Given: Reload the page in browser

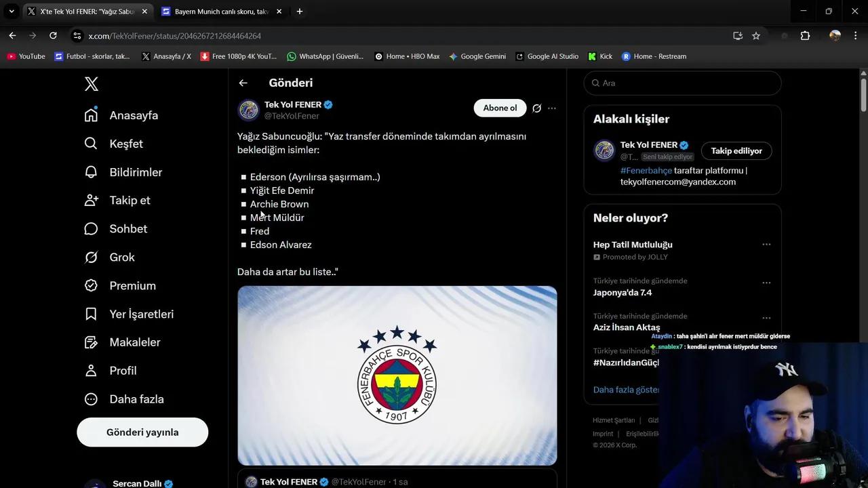Looking at the screenshot, I should (53, 36).
